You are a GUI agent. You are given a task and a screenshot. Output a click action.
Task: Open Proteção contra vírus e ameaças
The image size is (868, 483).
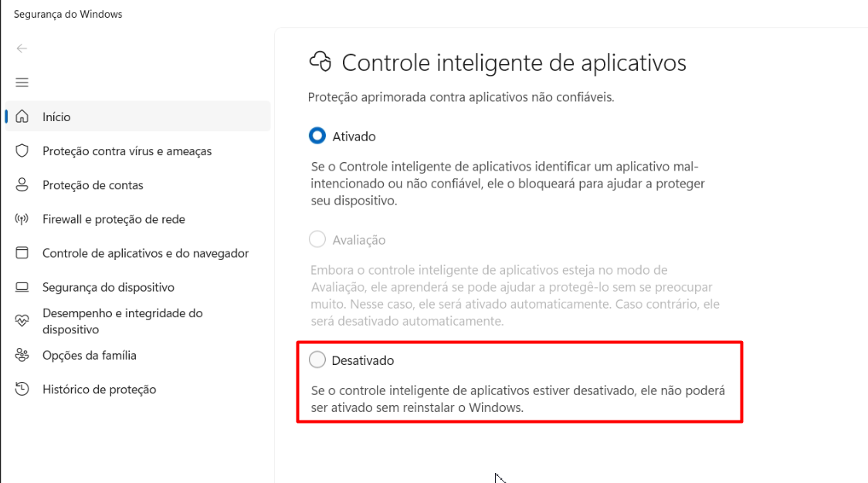coord(127,151)
